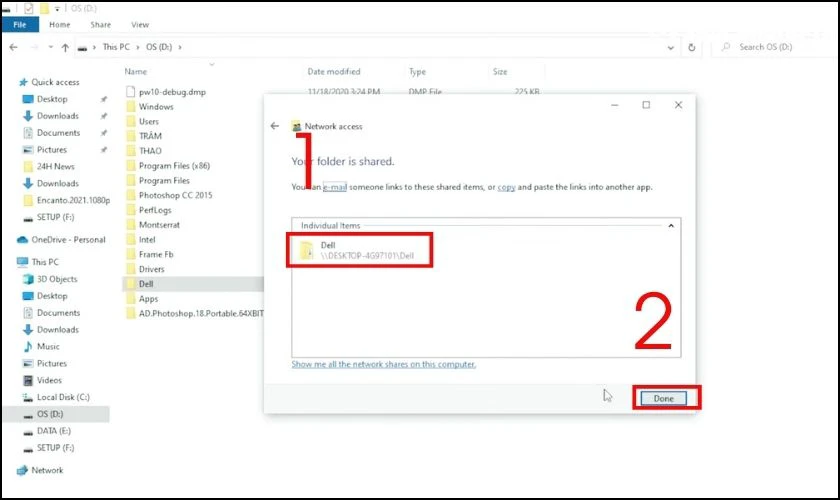Viewport: 840px width, 500px height.
Task: Select the Program Files (x86) folder
Action: click(168, 166)
